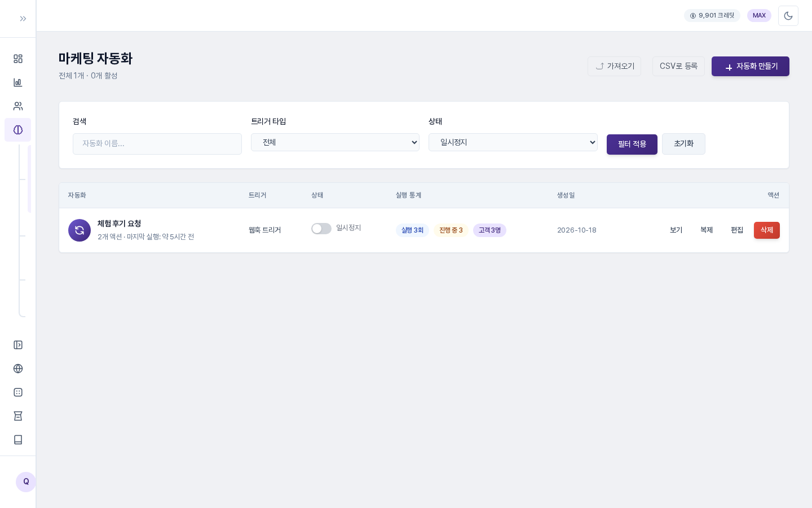Open the 트리거 타입 dropdown
The image size is (812, 508).
(x=335, y=142)
